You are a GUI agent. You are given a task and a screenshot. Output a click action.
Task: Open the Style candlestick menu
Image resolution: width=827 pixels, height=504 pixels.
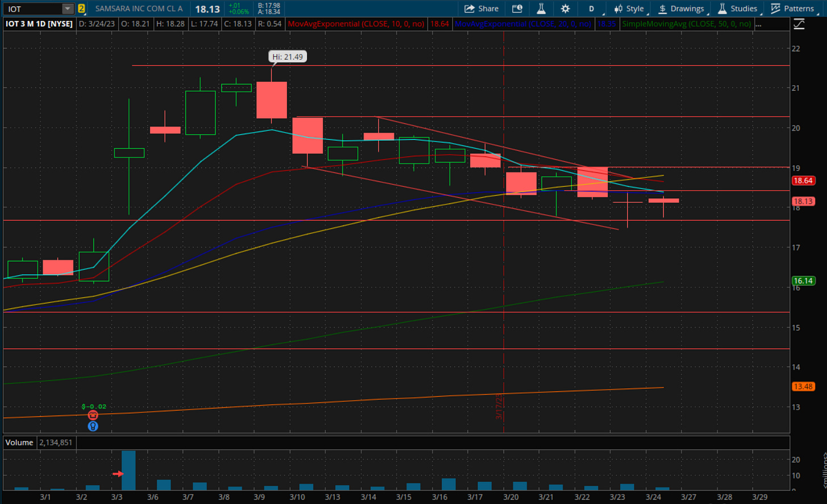tap(629, 9)
